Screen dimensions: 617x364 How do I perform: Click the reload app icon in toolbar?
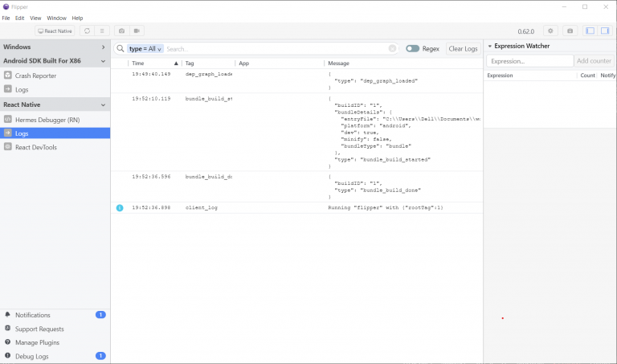click(x=87, y=31)
